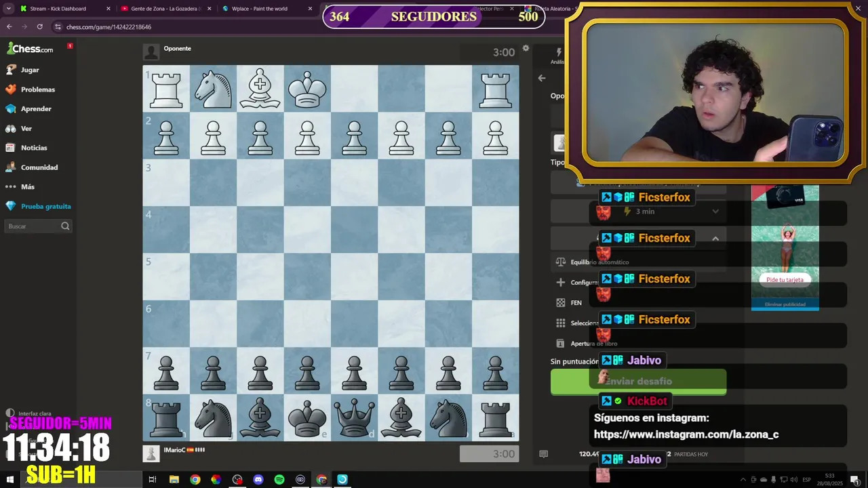The width and height of the screenshot is (868, 488).
Task: Click the Pide tu tarjeta ad button
Action: point(785,280)
